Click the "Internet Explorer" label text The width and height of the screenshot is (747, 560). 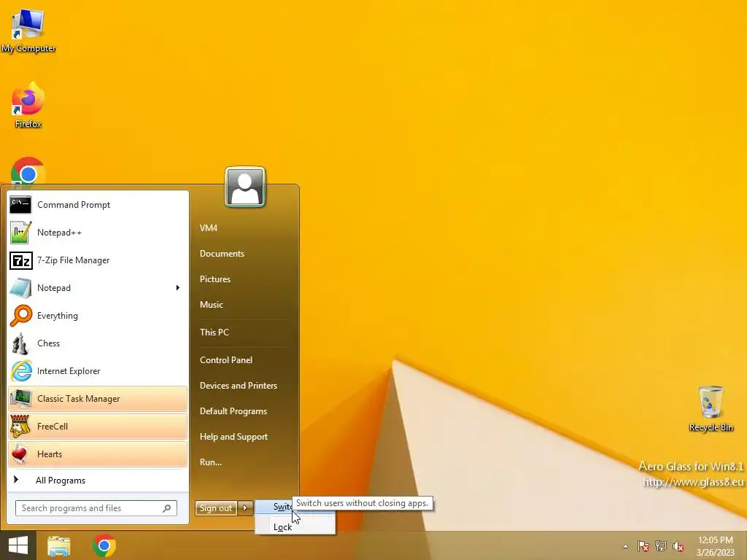tap(69, 371)
